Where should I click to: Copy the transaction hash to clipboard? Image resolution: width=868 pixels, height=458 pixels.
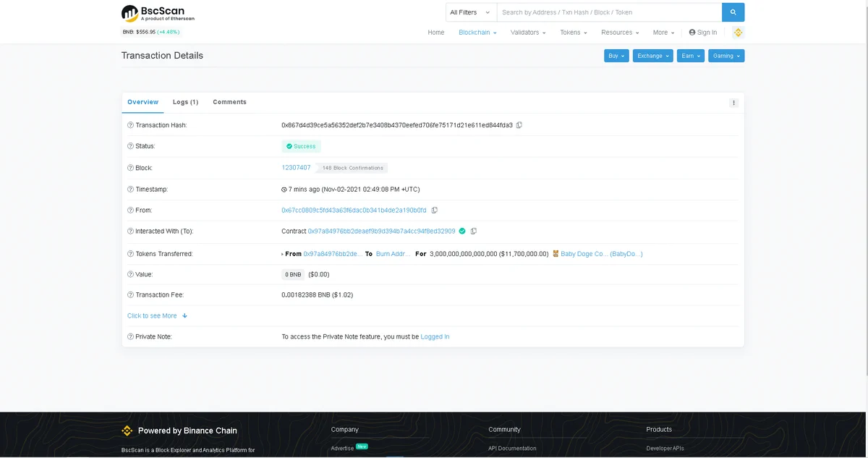coord(519,125)
